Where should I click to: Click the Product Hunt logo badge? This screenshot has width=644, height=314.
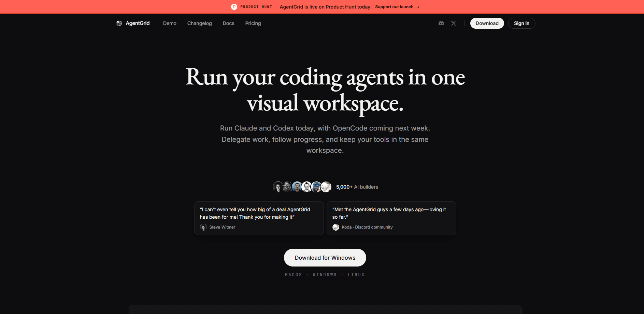(234, 7)
